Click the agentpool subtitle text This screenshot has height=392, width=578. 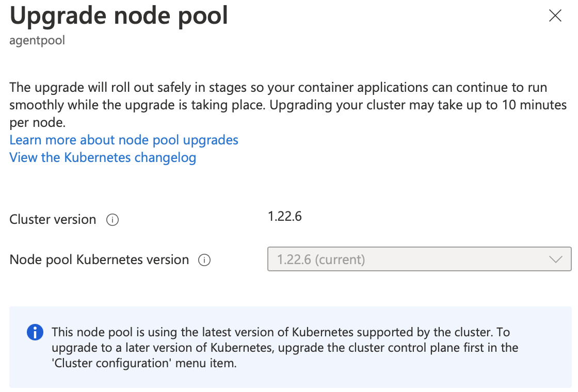point(37,40)
